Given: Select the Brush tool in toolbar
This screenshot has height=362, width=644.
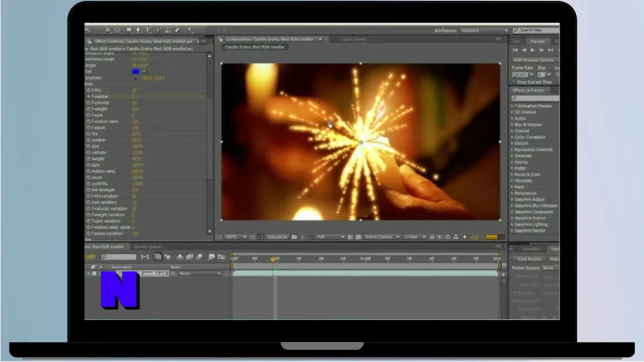Looking at the screenshot, I should 160,30.
